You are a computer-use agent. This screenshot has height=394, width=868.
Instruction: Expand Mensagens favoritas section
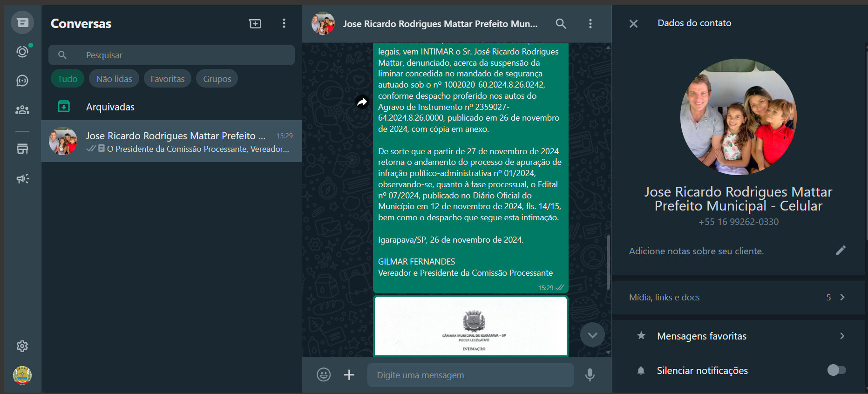(x=842, y=336)
